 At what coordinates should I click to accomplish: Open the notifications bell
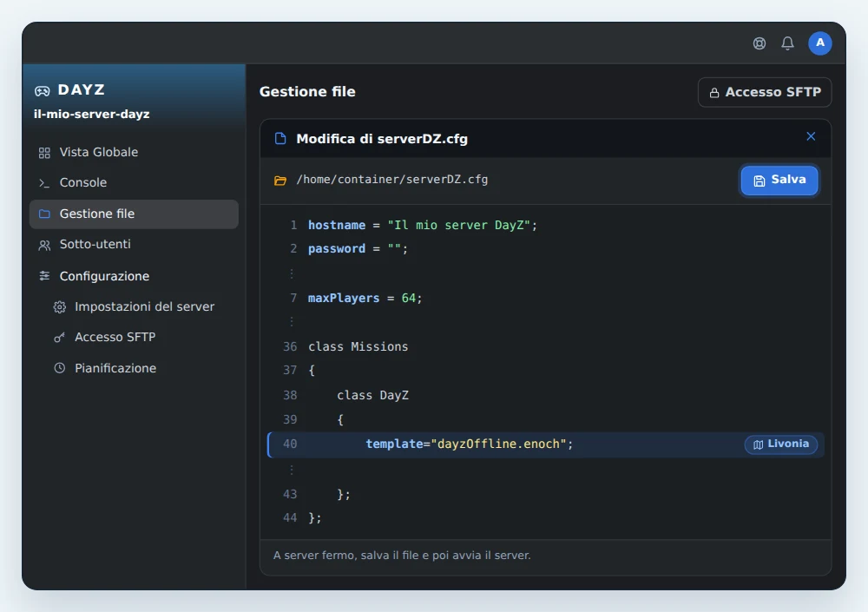(788, 43)
